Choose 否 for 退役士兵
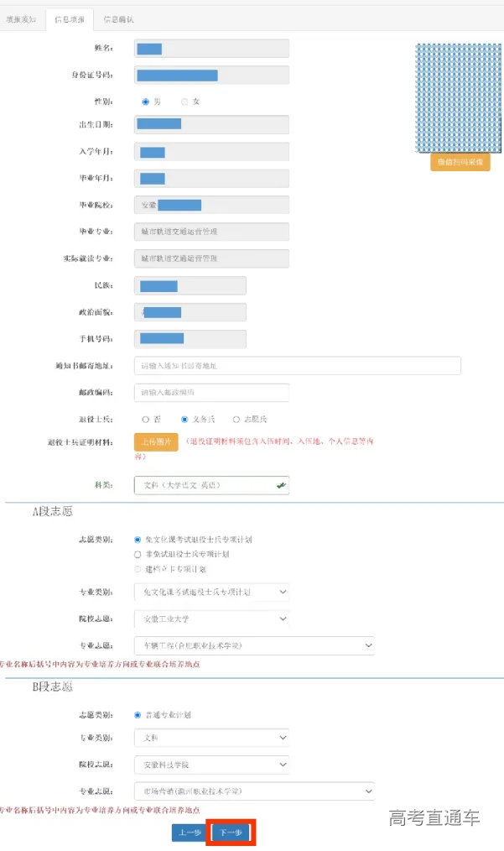This screenshot has height=851, width=504. point(146,419)
